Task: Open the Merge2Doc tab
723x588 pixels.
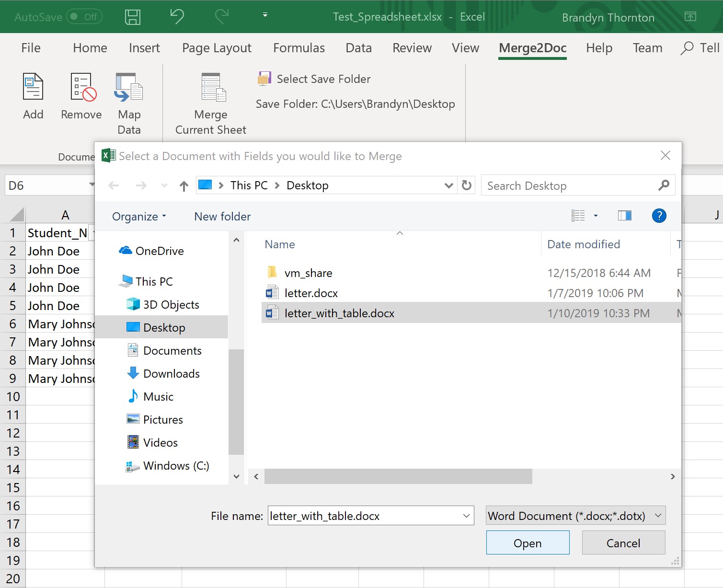Action: tap(532, 48)
